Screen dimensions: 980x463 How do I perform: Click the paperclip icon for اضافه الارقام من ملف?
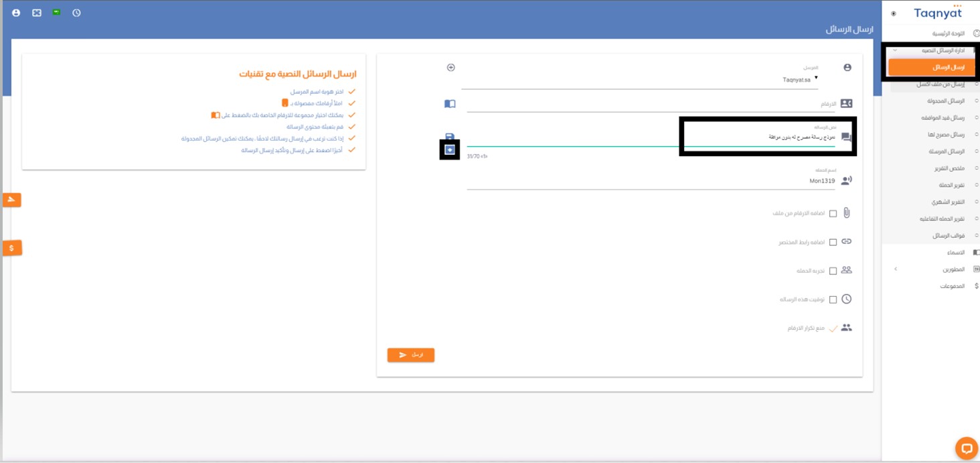click(847, 213)
